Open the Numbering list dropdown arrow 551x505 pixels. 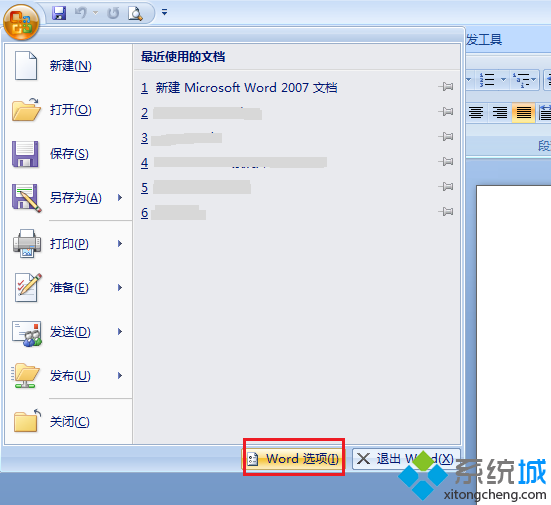click(x=503, y=80)
